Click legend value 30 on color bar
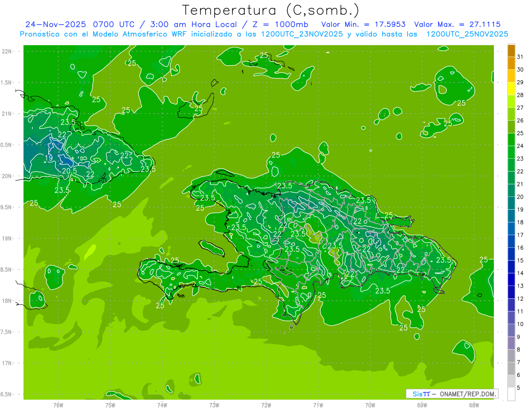The image size is (532, 411). tap(520, 70)
